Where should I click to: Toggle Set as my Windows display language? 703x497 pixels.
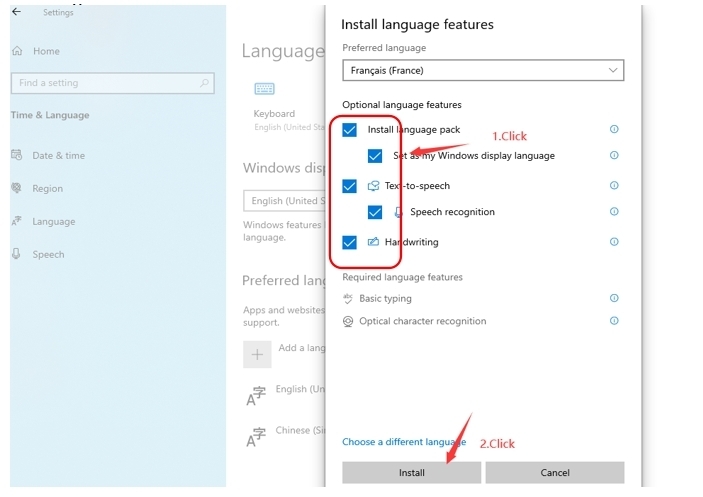375,156
